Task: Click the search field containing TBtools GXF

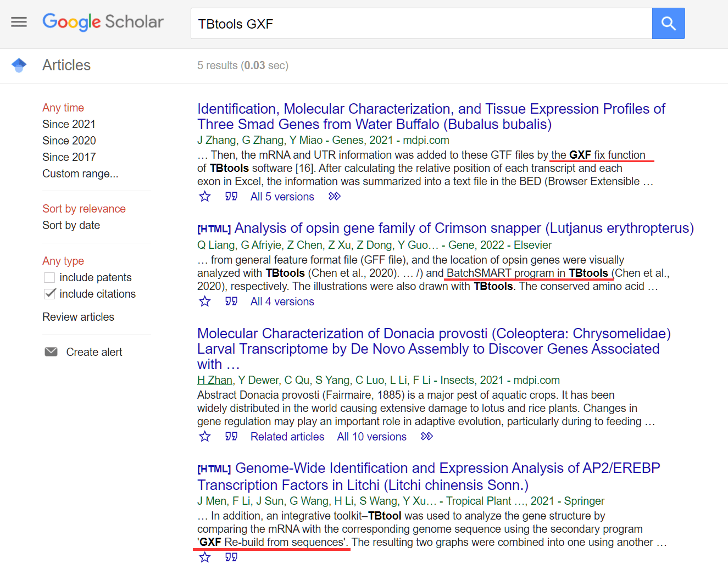Action: [421, 23]
